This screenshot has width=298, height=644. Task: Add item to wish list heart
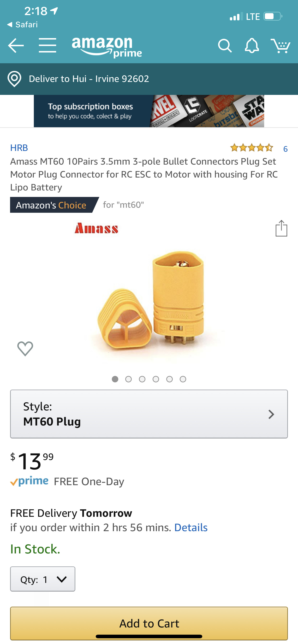[25, 349]
